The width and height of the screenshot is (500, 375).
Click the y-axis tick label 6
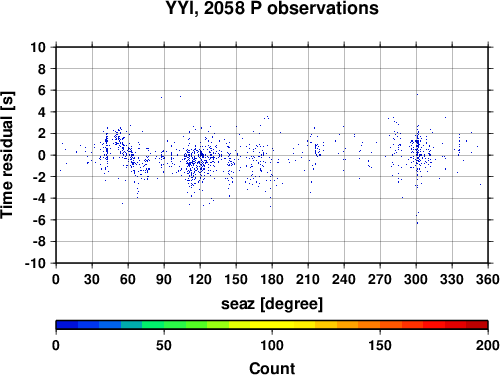click(42, 90)
